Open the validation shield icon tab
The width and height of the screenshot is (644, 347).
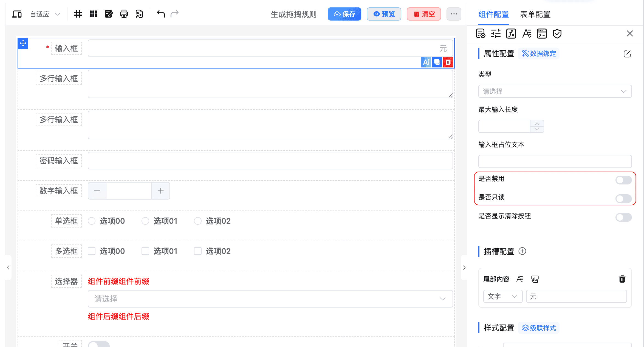557,34
